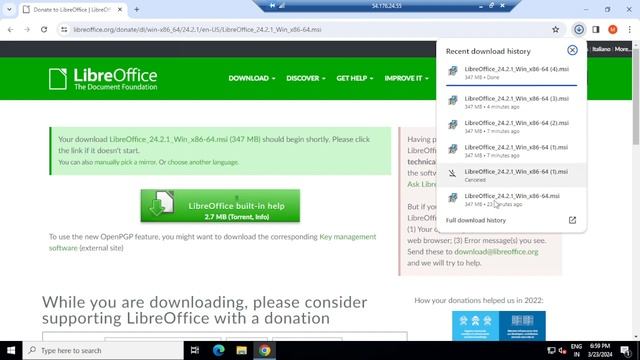
Task: Open the Windows Start menu
Action: point(11,350)
